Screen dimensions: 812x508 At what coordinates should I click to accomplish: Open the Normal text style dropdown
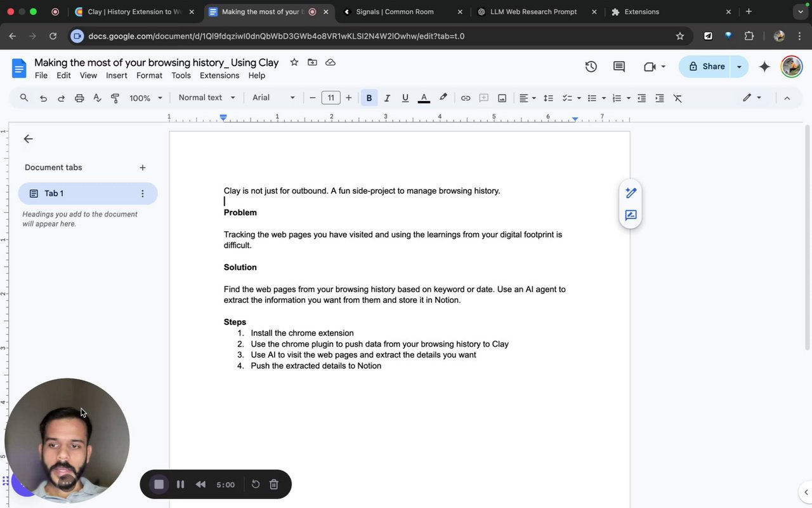click(x=207, y=98)
